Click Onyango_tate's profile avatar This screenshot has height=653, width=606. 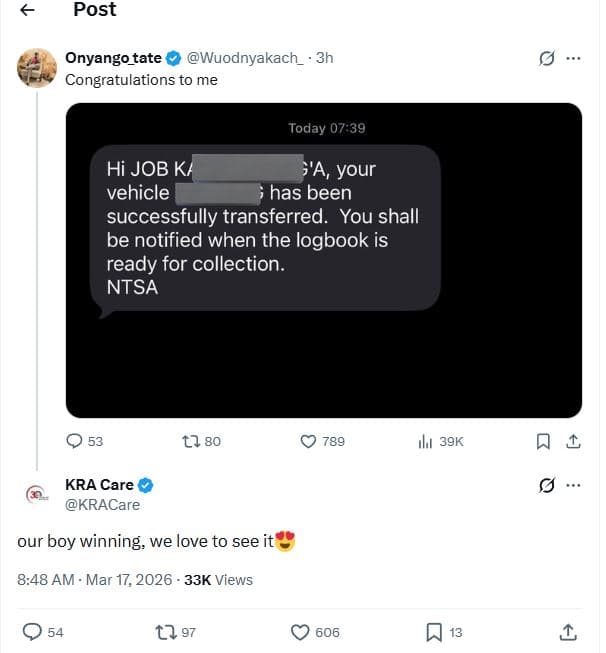point(37,68)
